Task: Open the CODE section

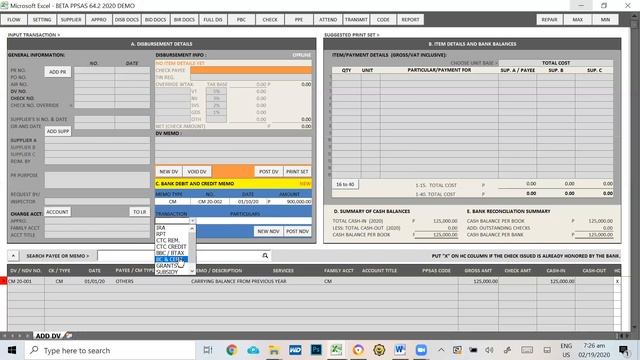Action: coord(383,20)
